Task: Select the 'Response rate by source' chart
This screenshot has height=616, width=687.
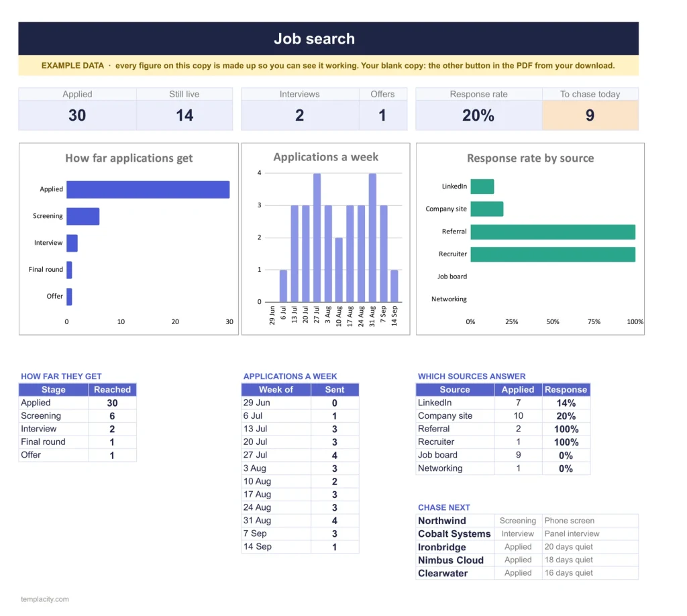Action: 530,239
